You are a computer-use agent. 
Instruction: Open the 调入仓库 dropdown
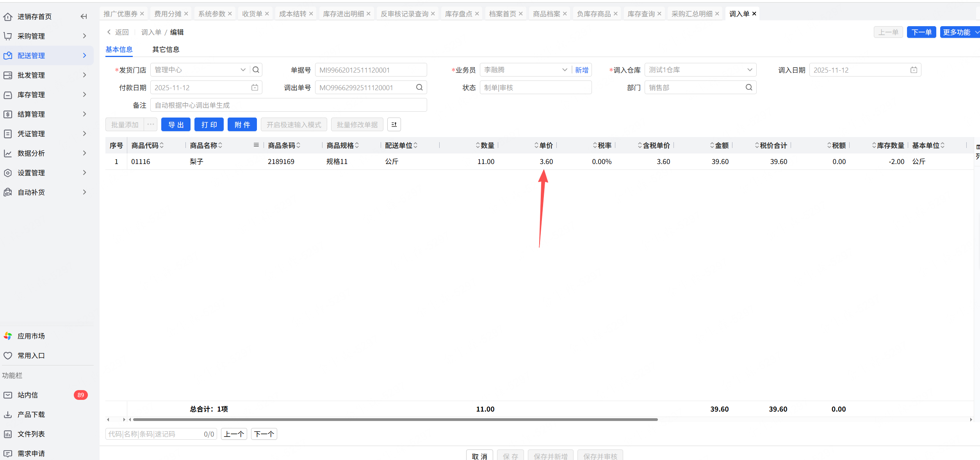(749, 70)
